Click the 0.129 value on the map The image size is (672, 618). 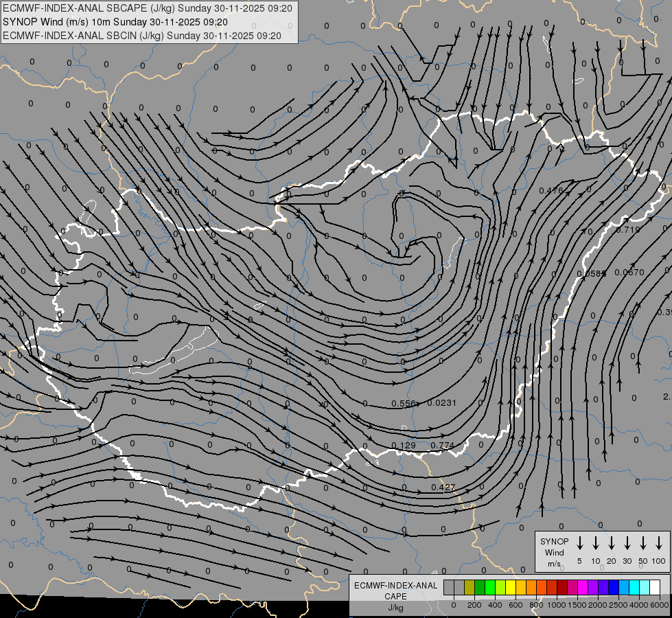click(x=404, y=445)
